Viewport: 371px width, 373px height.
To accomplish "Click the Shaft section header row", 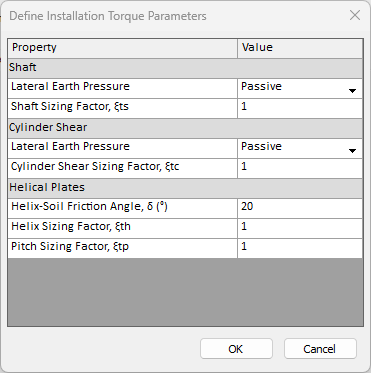I will coord(185,68).
